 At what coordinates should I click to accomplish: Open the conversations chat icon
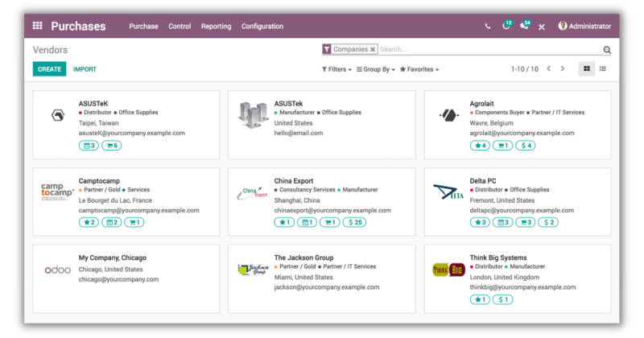[x=525, y=26]
